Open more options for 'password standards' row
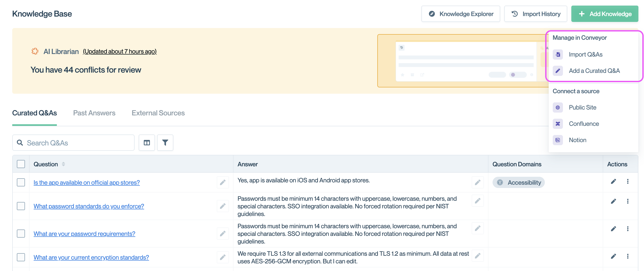This screenshot has height=271, width=644. click(x=628, y=201)
